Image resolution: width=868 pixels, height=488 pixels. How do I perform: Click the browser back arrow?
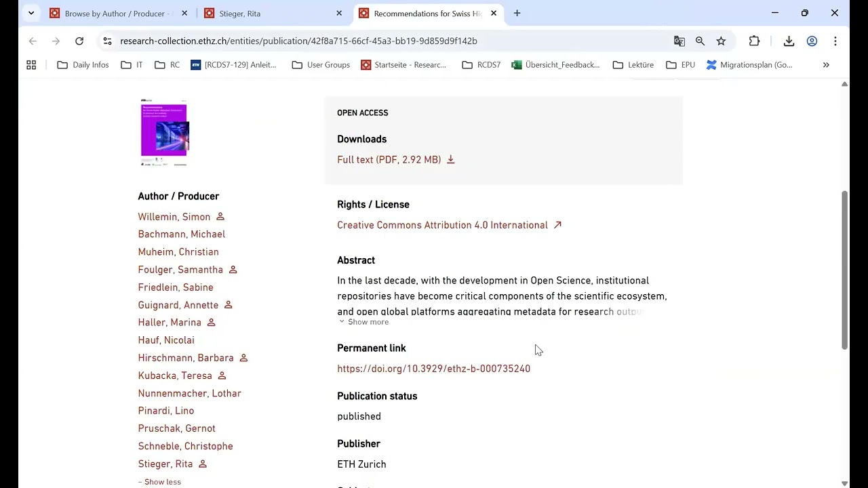[33, 41]
